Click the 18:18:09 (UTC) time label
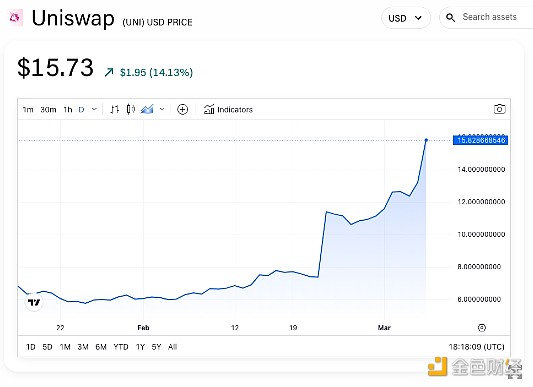Image resolution: width=533 pixels, height=387 pixels. [x=476, y=347]
